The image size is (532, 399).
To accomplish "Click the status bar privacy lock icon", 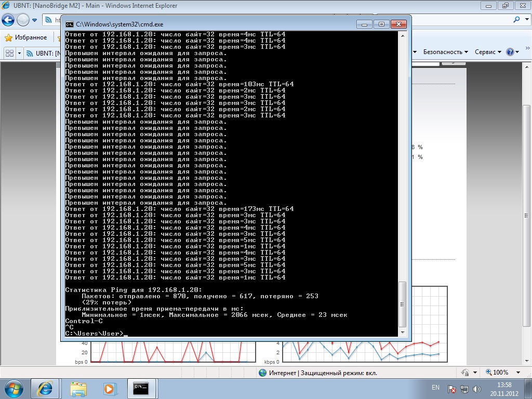I will 465,373.
